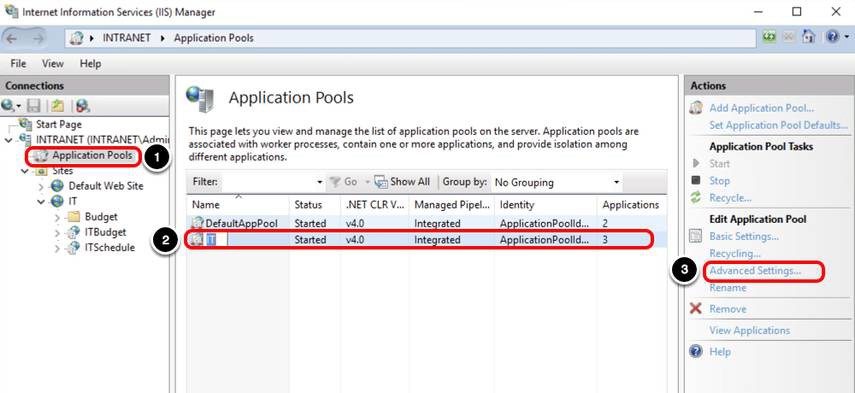
Task: Open the help question-mark icon in address bar
Action: [x=833, y=38]
